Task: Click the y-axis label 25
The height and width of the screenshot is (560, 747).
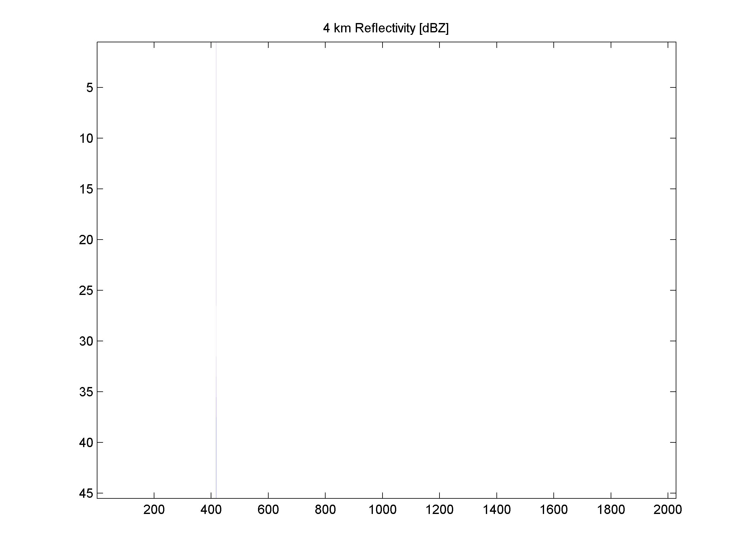Action: [x=86, y=290]
